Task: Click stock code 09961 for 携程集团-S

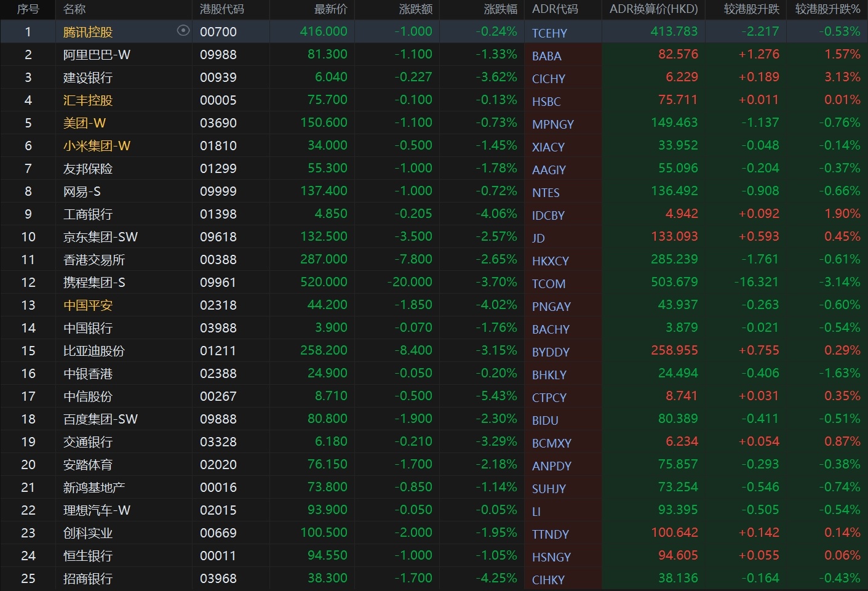Action: (218, 283)
